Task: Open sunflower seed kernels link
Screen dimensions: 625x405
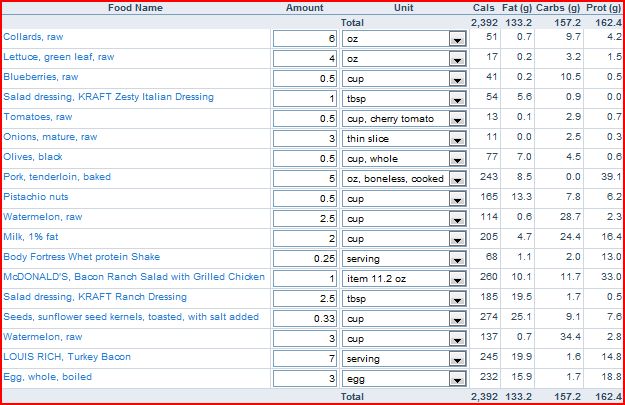Action: [131, 317]
